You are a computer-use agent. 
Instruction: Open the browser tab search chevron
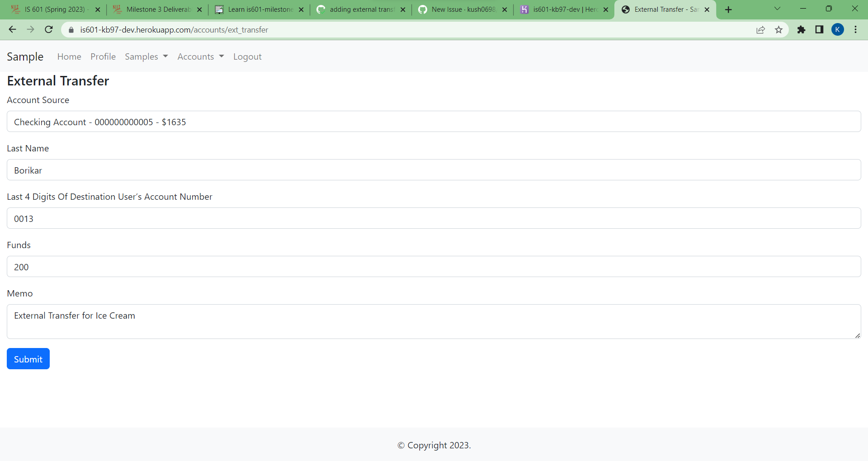pyautogui.click(x=778, y=9)
